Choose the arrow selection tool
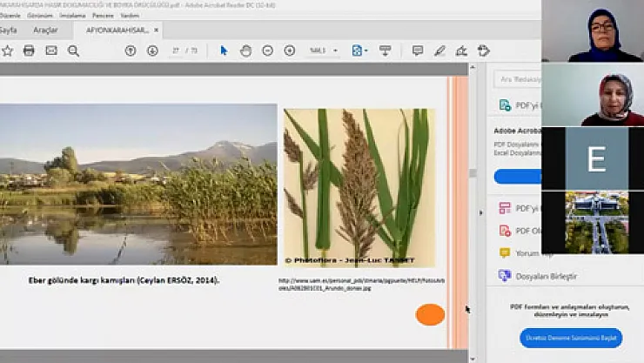Image resolution: width=644 pixels, height=363 pixels. coord(224,50)
